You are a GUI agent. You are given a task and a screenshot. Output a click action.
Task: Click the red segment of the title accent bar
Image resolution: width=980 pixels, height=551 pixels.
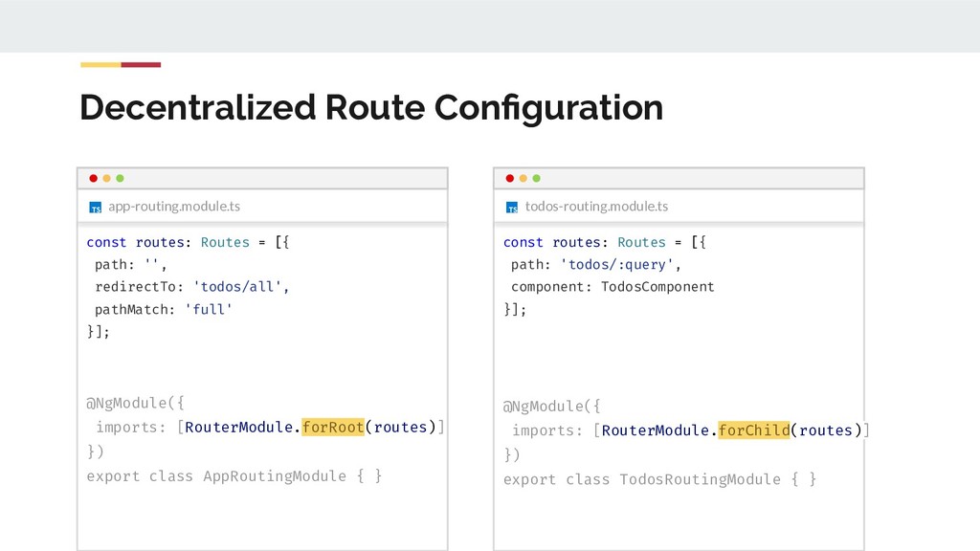click(x=141, y=65)
